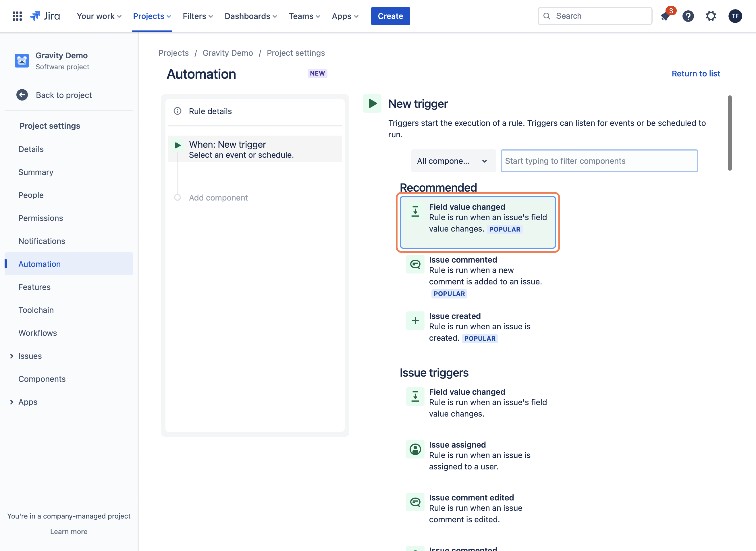Click the Issue commented icon under Recommended
The image size is (756, 551).
415,265
